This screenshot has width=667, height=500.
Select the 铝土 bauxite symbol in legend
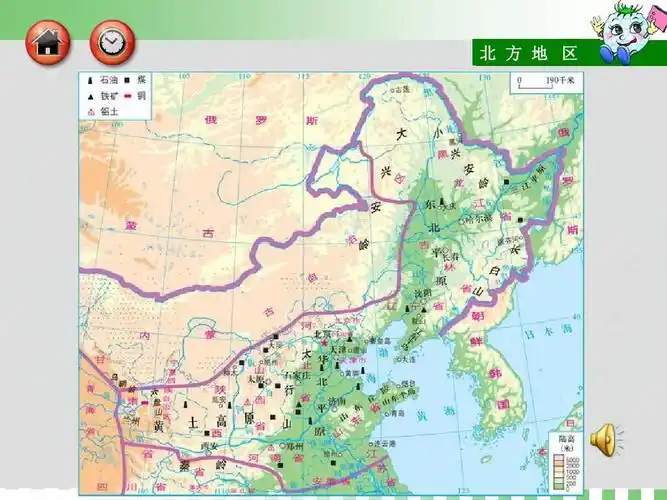(90, 112)
